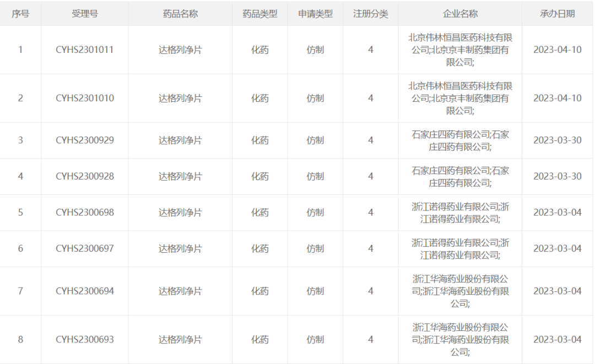Click date 2023-03-04 in row CYHS2300698
The image size is (595, 364).
[558, 213]
